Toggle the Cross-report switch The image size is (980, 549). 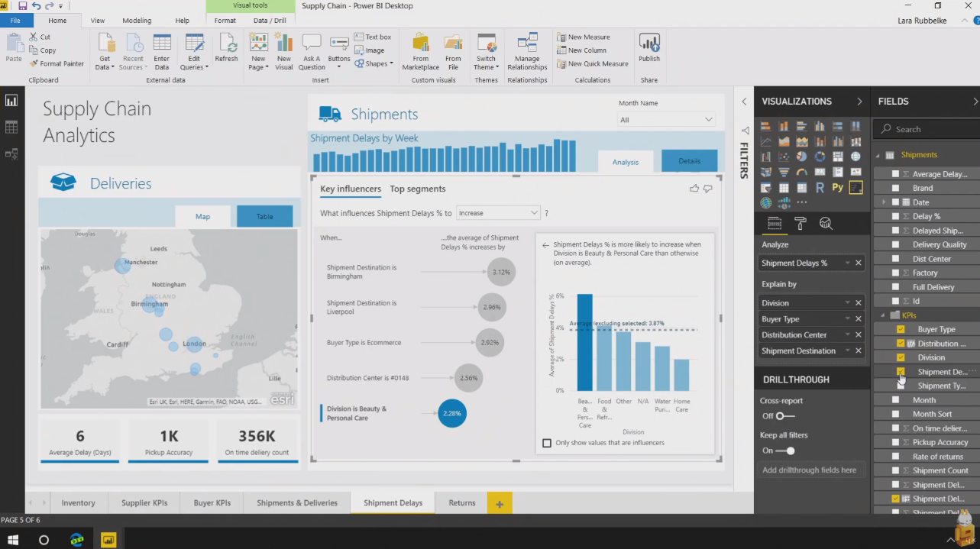pos(784,416)
